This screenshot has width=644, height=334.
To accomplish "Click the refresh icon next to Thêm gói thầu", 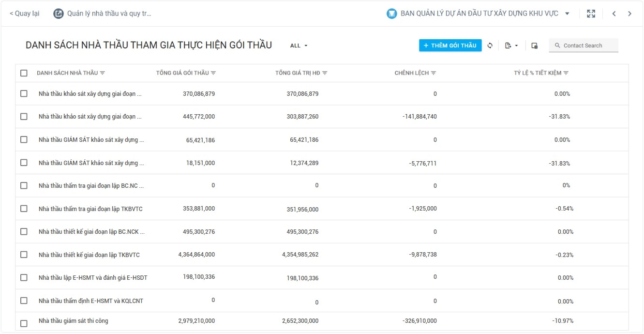I will [x=490, y=46].
